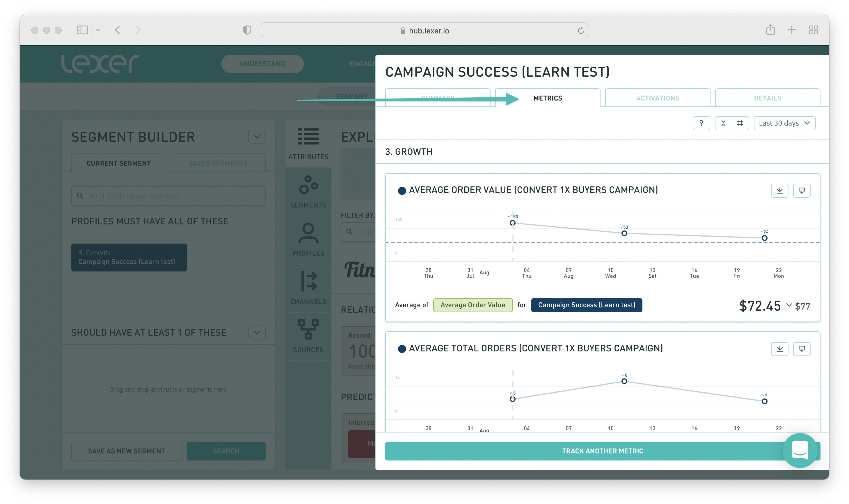Click the pin marker icon button
849x504 pixels.
pos(701,123)
